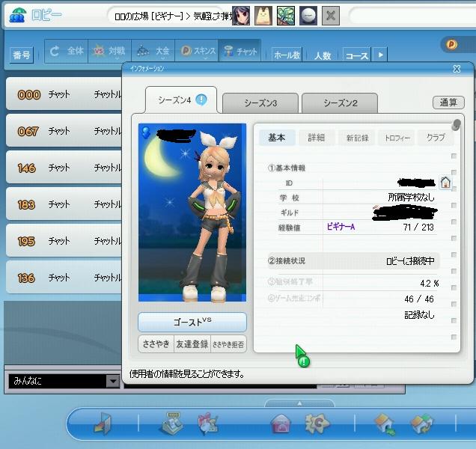The height and width of the screenshot is (449, 476).
Task: Click the gray X slot beside avatars
Action: pyautogui.click(x=331, y=16)
